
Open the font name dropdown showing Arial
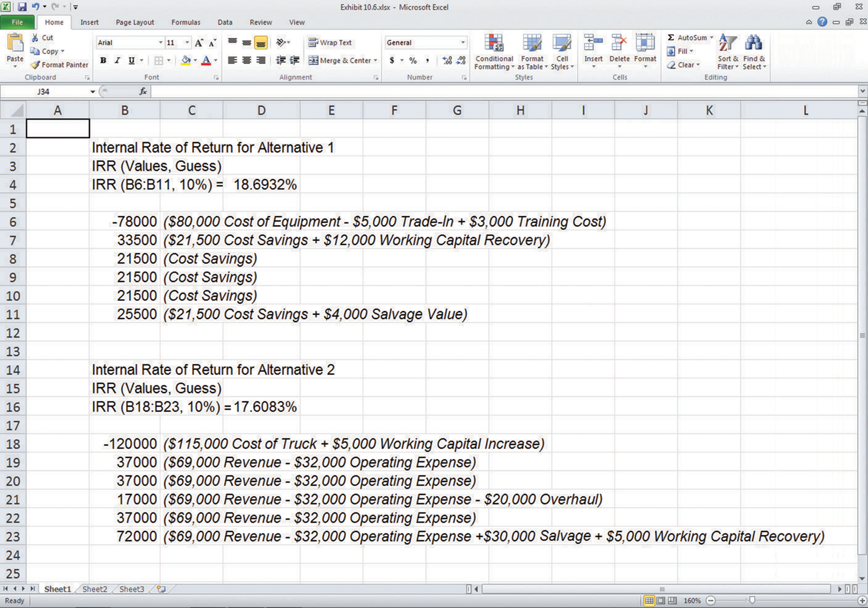tap(160, 43)
